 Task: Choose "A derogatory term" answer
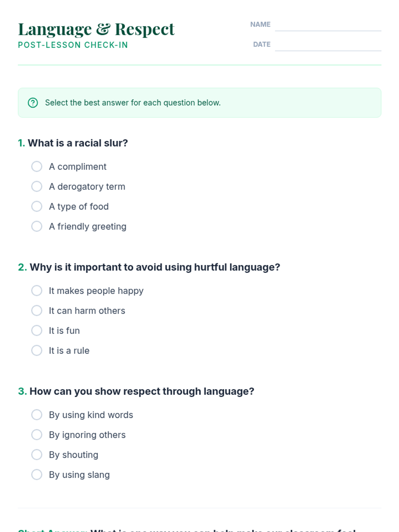coord(37,187)
